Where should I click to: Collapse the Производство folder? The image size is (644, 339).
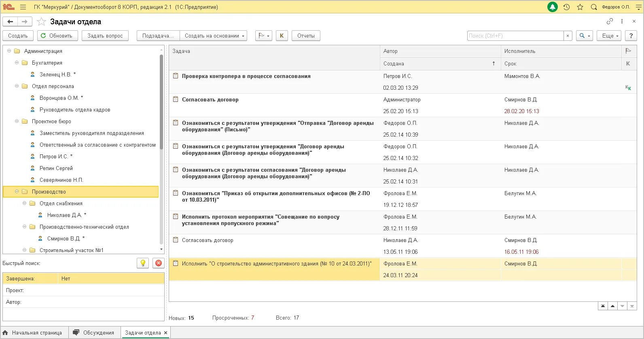click(17, 192)
